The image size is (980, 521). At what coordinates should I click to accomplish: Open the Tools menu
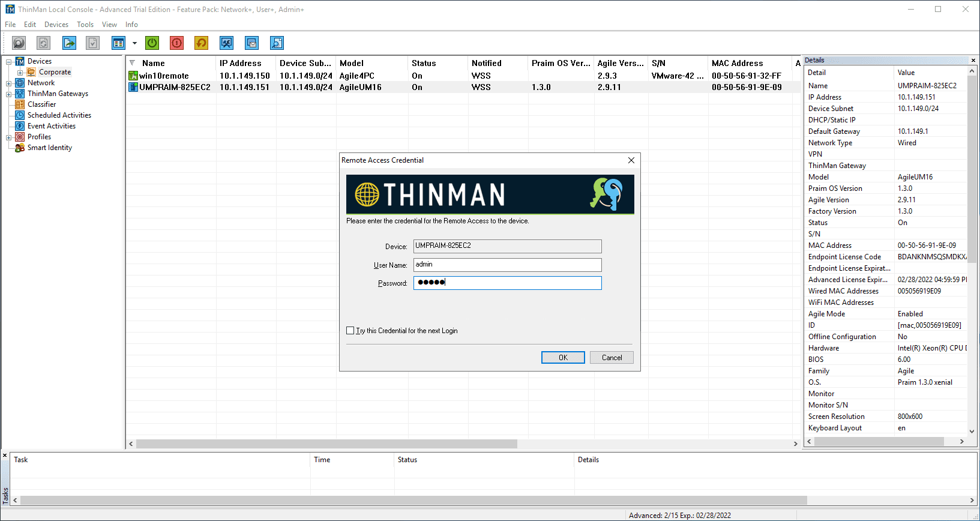tap(85, 25)
